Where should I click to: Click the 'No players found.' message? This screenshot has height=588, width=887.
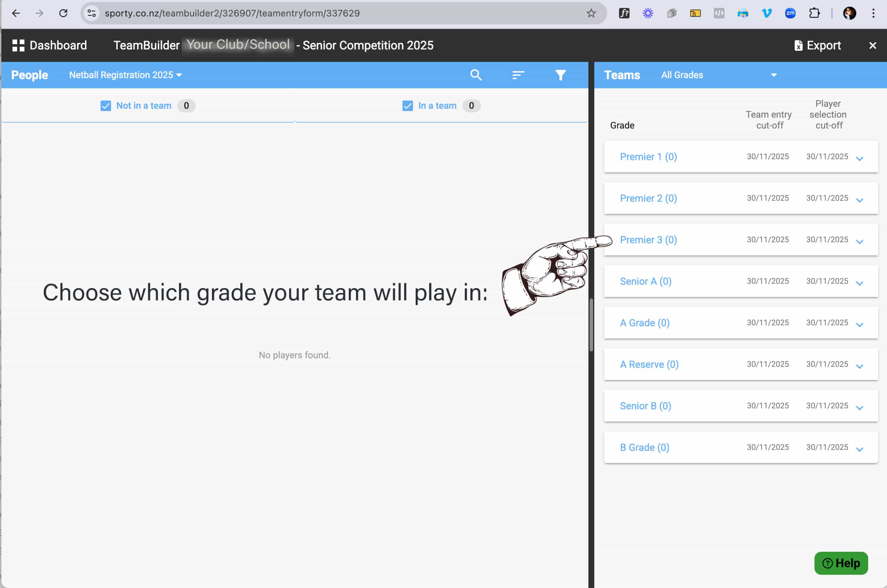pyautogui.click(x=295, y=355)
